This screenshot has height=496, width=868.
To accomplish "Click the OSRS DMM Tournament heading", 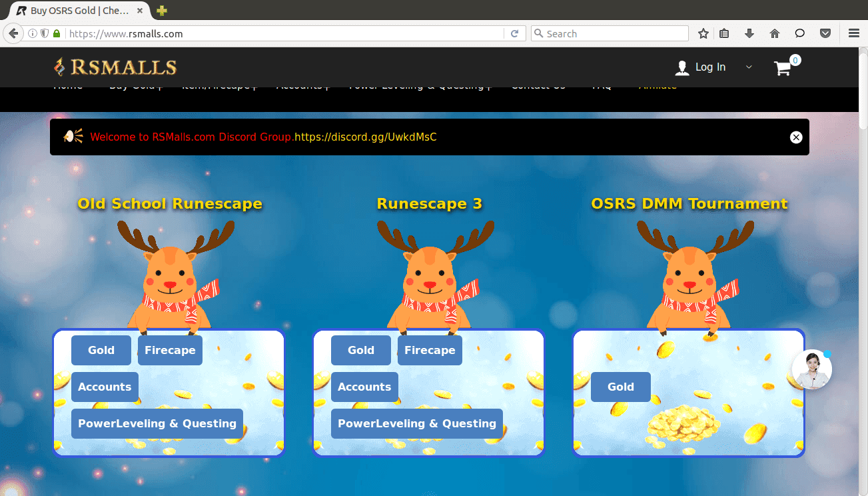I will point(689,203).
